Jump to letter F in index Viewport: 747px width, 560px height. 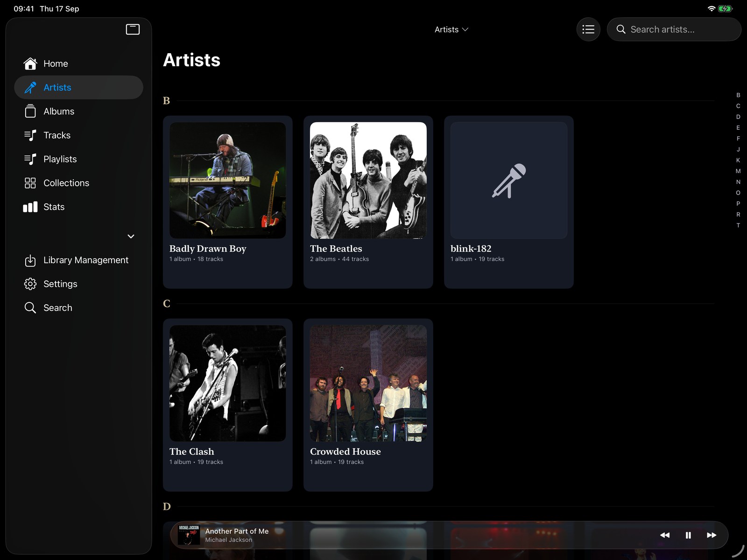click(x=738, y=139)
